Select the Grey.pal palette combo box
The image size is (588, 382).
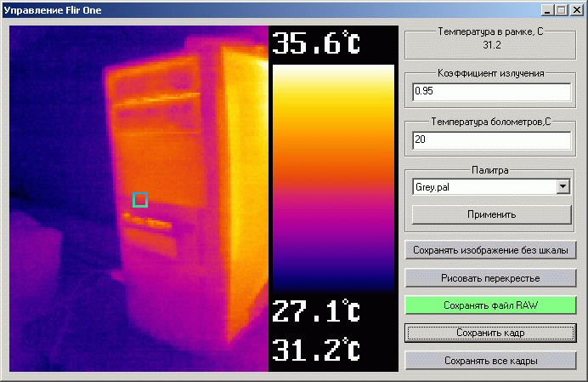click(x=483, y=187)
